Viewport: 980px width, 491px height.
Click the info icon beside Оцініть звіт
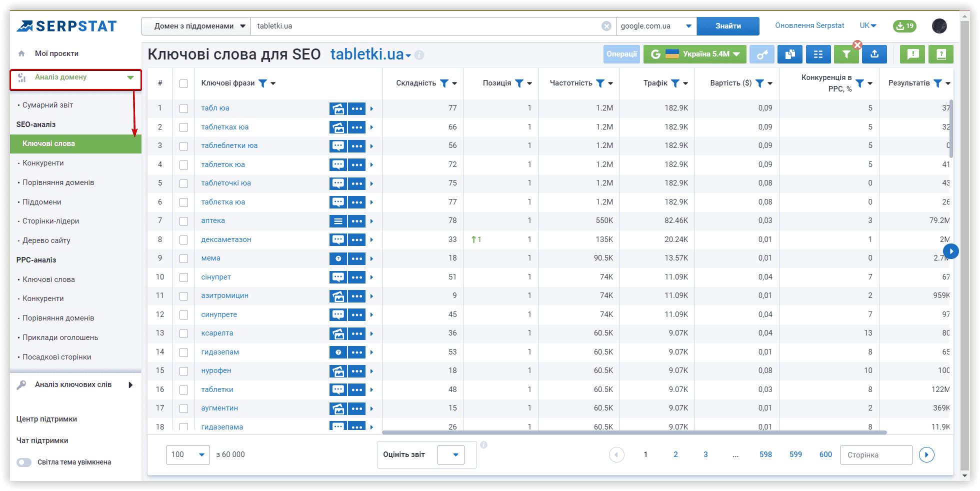pyautogui.click(x=483, y=444)
